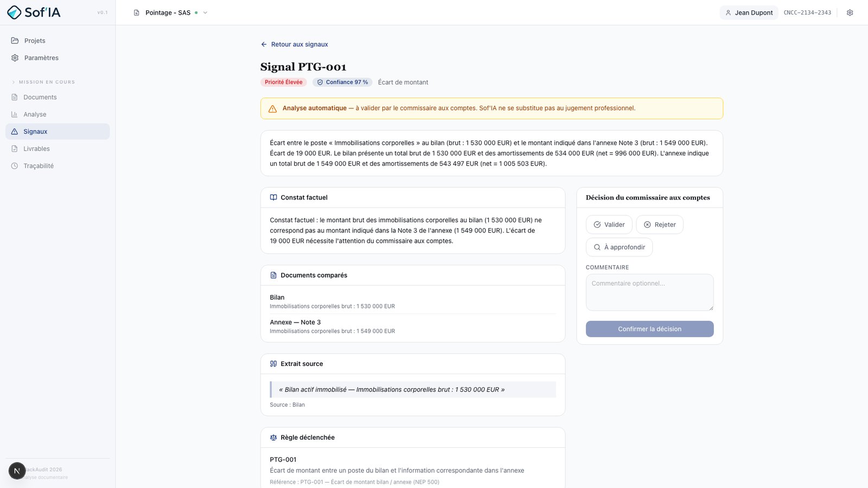Click the Annexe — Note 3 document row
Image resolution: width=868 pixels, height=488 pixels.
click(x=413, y=326)
